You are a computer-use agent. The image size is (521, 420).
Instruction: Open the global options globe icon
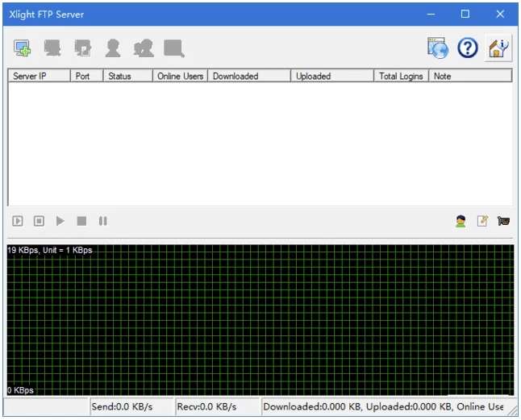coord(437,48)
